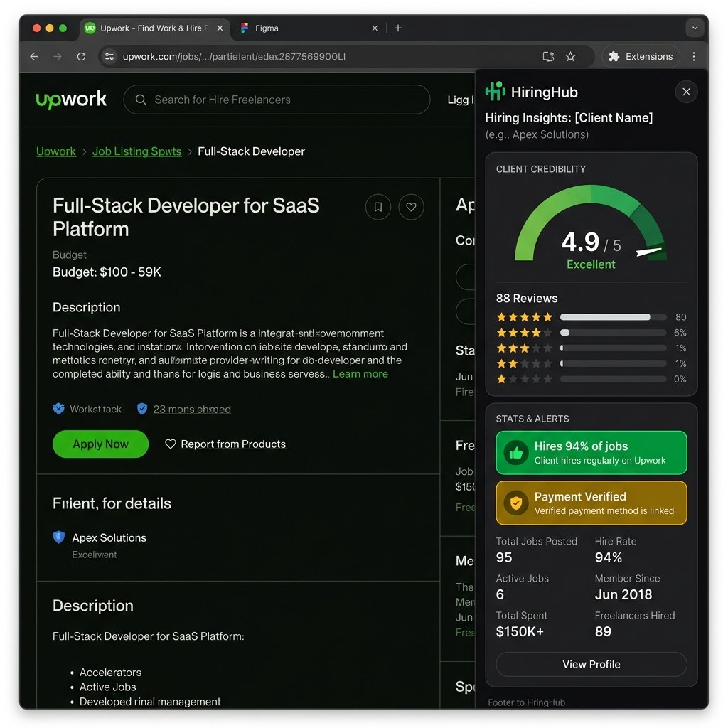This screenshot has width=728, height=728.
Task: Go back using browser back arrow
Action: pos(34,57)
